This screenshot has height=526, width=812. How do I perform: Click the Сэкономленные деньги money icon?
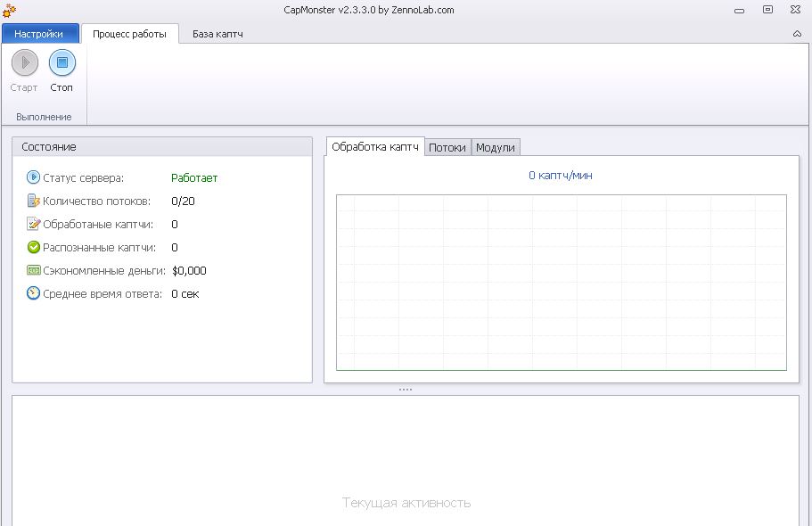33,270
